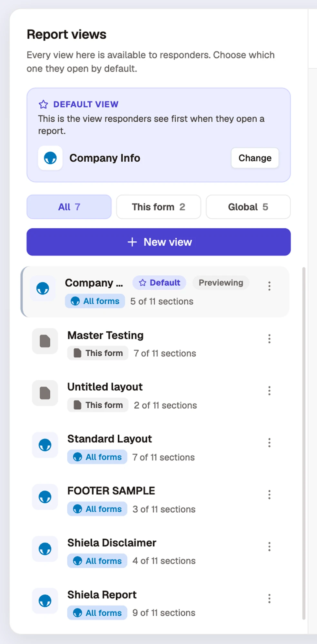This screenshot has width=317, height=644.
Task: Open the three-dot menu for Company view row
Action: click(269, 286)
